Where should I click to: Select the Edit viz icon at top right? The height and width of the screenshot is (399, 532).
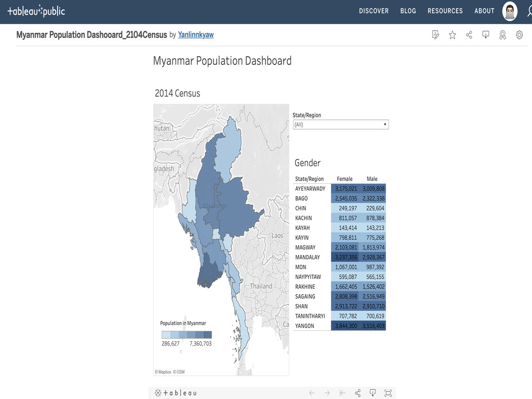tap(435, 35)
